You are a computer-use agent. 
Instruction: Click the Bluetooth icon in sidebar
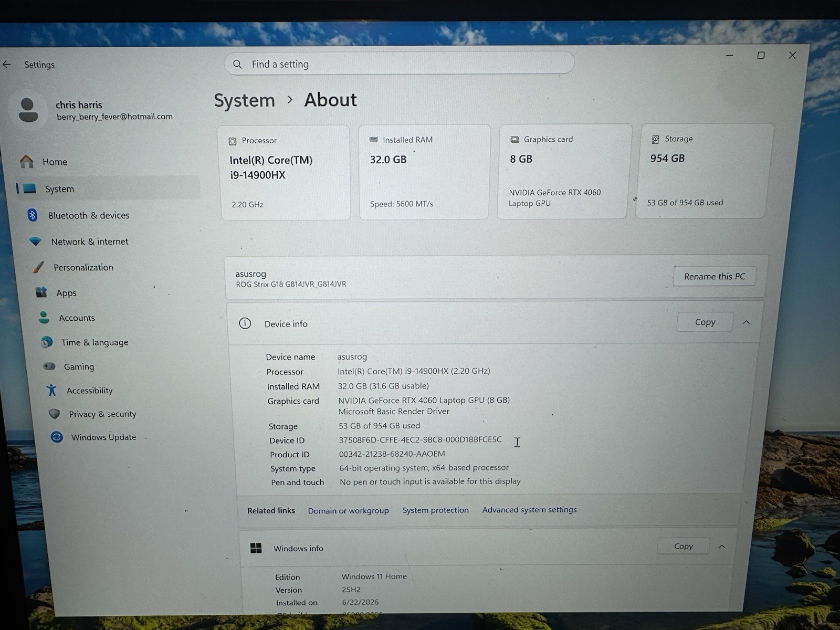(x=33, y=215)
